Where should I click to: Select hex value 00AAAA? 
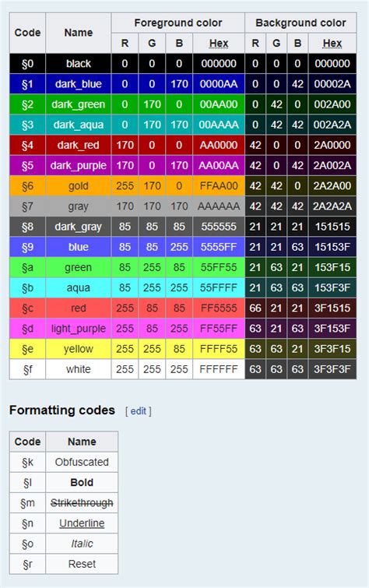click(x=219, y=125)
